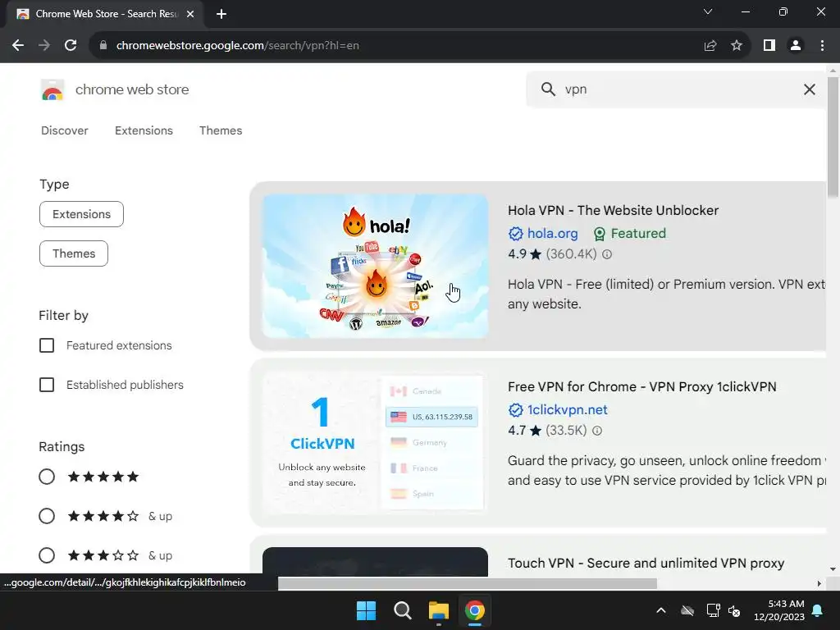View site information via the padlock icon

point(103,46)
